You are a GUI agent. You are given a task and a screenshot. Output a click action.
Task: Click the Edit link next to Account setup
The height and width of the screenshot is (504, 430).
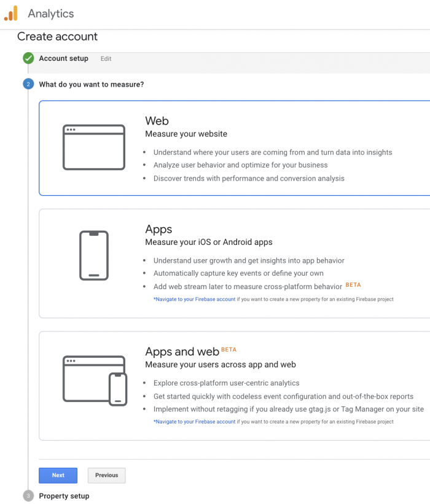click(106, 58)
